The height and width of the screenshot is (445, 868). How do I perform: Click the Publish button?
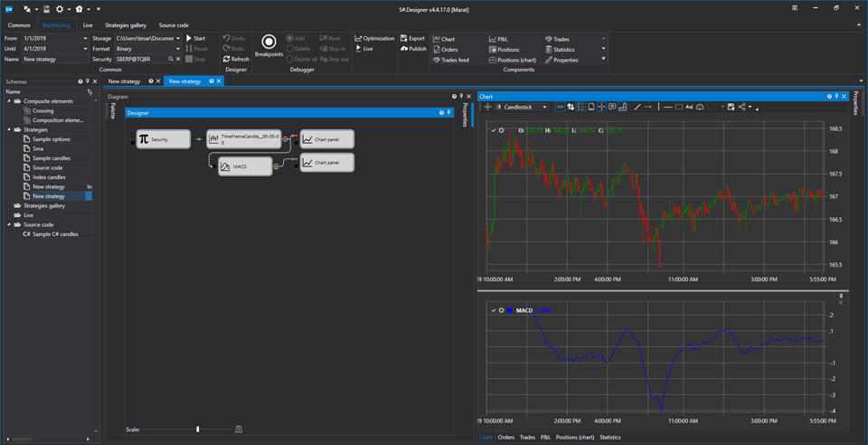[413, 49]
